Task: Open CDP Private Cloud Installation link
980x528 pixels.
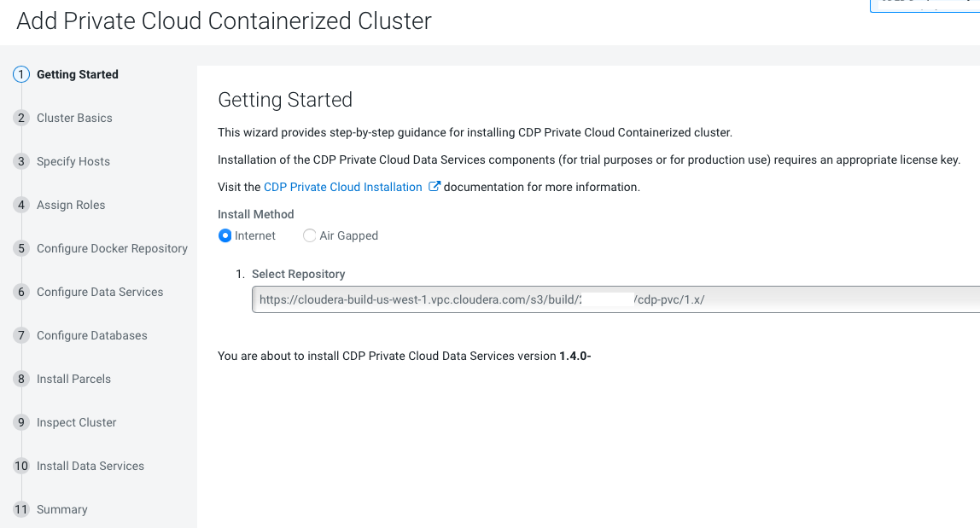Action: pos(343,187)
